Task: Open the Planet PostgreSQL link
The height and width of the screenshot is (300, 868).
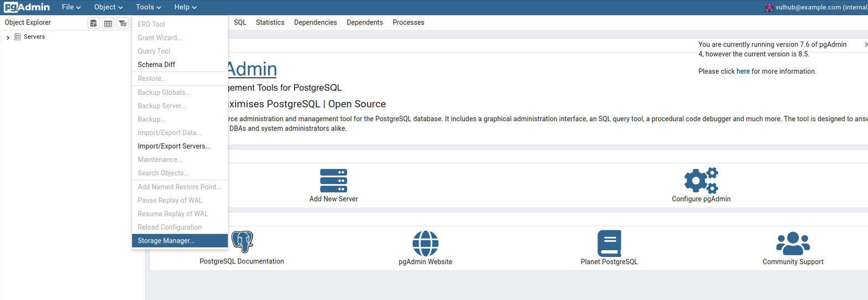Action: click(609, 262)
